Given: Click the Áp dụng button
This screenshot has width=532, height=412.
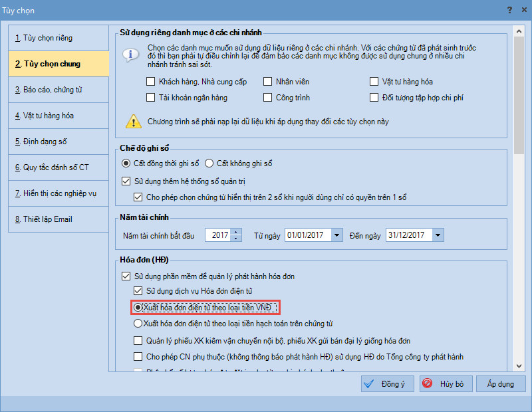Looking at the screenshot, I should point(501,384).
